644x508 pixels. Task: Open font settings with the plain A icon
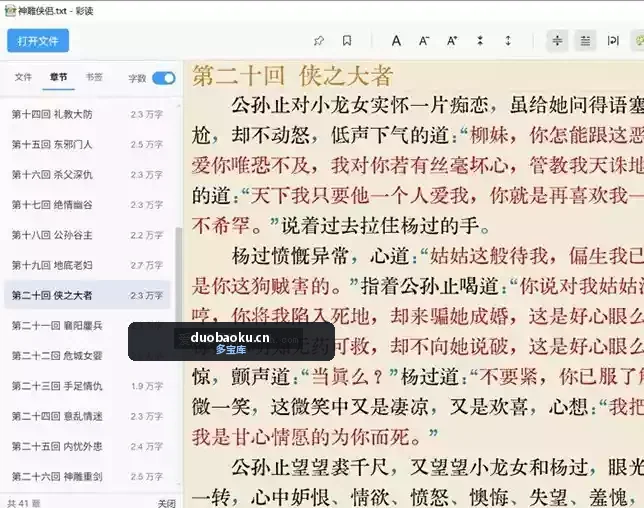tap(396, 41)
